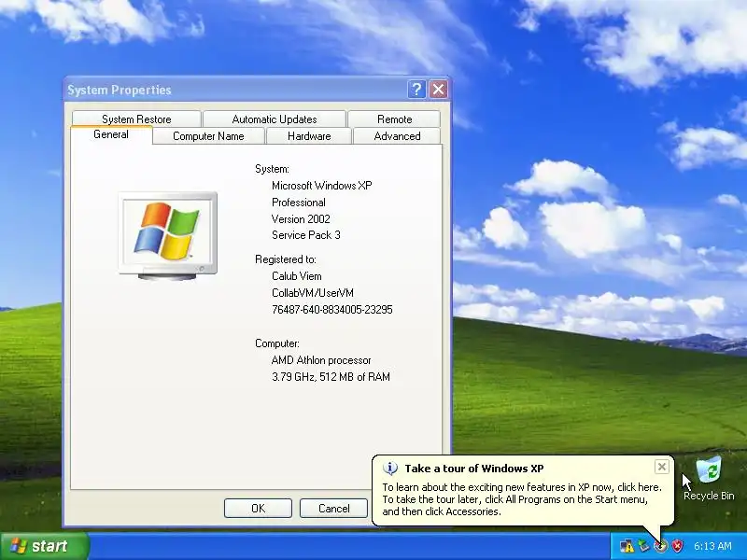Click the 'Computer:' label

click(x=277, y=343)
